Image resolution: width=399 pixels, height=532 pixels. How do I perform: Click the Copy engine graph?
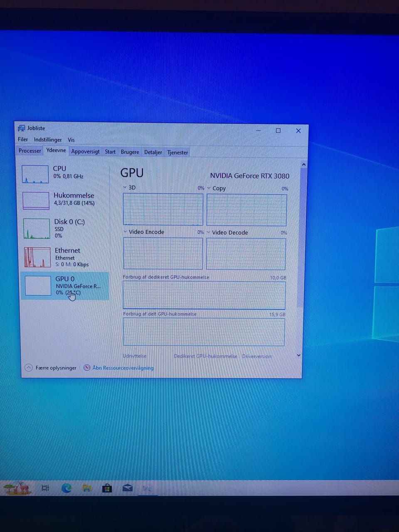pyautogui.click(x=247, y=210)
